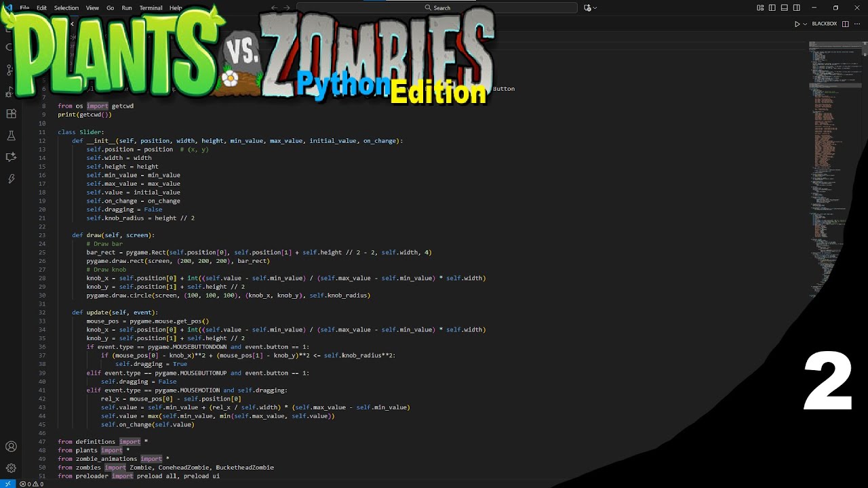Open the Accounts menu icon
The height and width of the screenshot is (488, 868).
(11, 447)
